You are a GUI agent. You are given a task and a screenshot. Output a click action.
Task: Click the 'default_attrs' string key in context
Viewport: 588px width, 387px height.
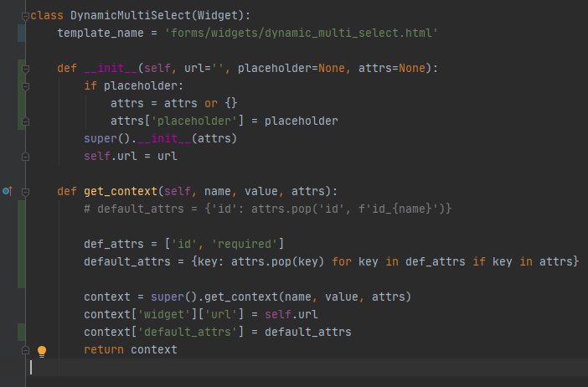pos(187,332)
